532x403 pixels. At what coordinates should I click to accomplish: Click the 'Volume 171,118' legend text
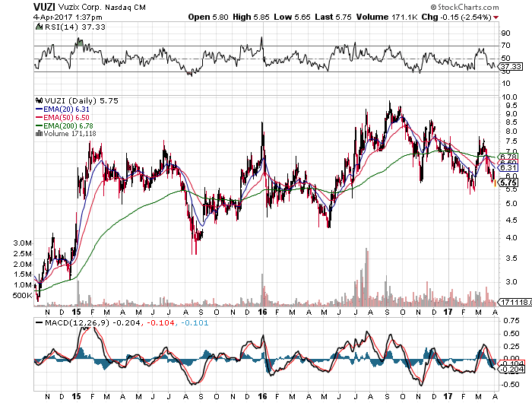click(x=70, y=133)
